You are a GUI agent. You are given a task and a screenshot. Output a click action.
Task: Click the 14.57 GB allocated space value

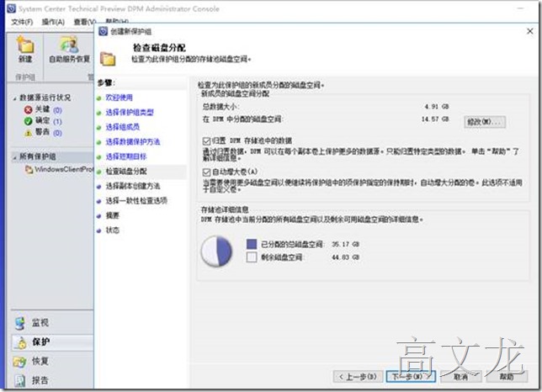click(435, 119)
